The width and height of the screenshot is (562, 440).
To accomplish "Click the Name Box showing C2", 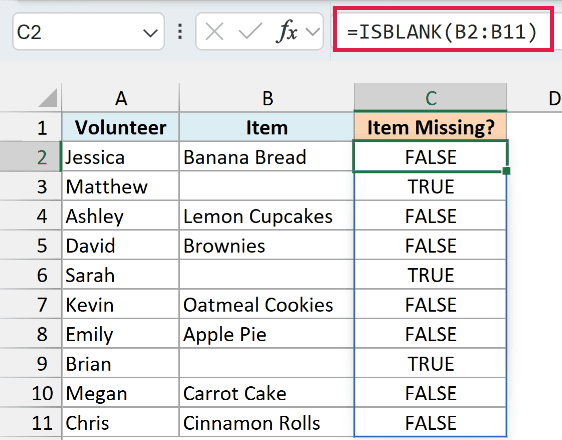I will (88, 32).
